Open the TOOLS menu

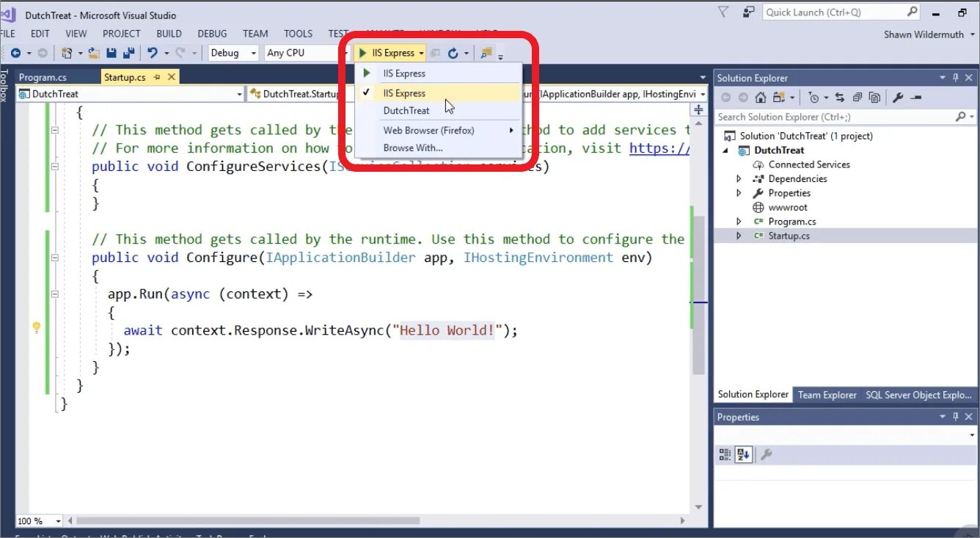(x=298, y=34)
